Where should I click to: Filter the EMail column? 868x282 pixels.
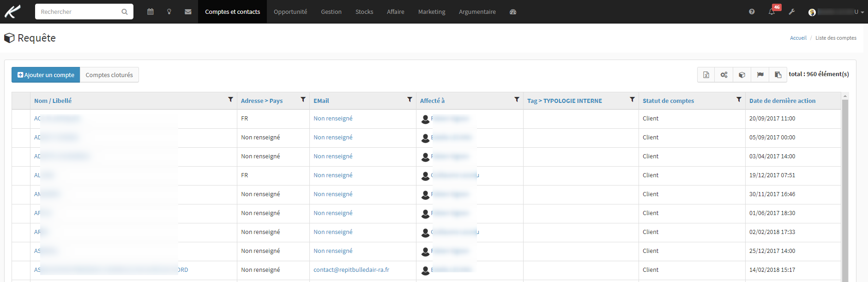[x=410, y=100]
